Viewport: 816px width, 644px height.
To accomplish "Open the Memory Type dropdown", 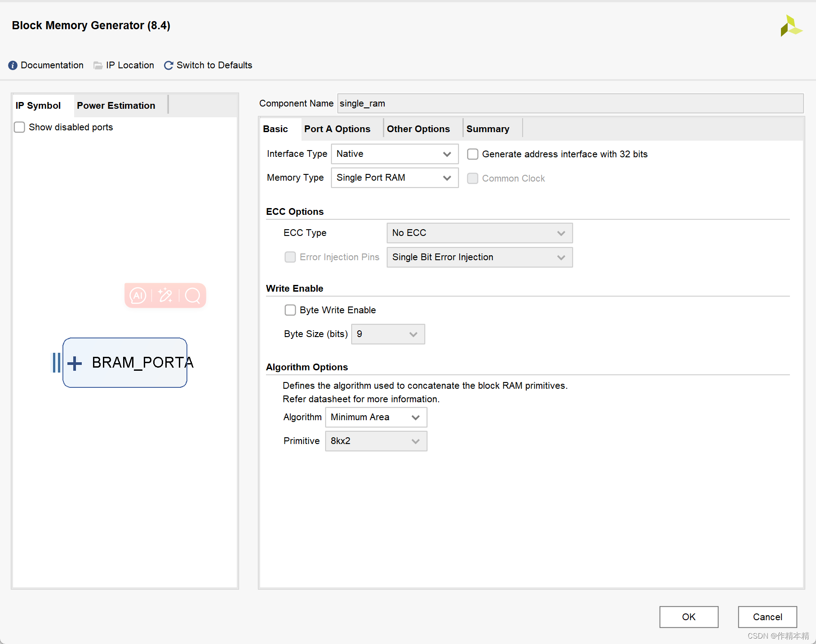I will click(395, 178).
